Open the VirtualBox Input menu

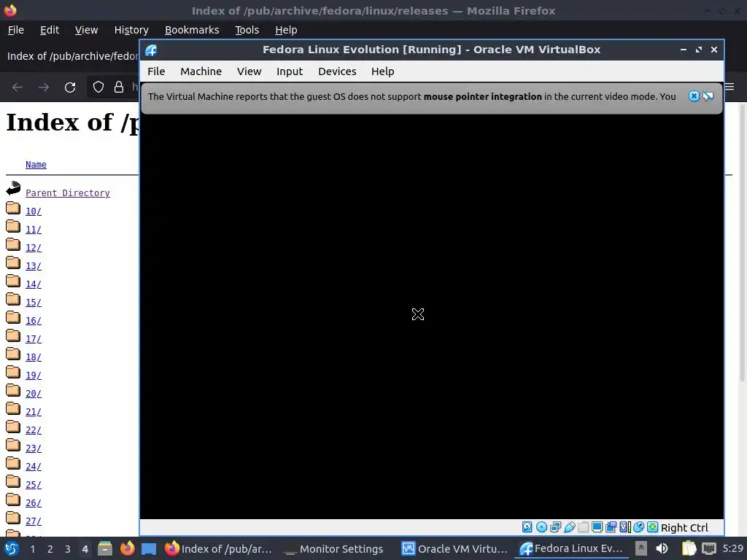[290, 71]
